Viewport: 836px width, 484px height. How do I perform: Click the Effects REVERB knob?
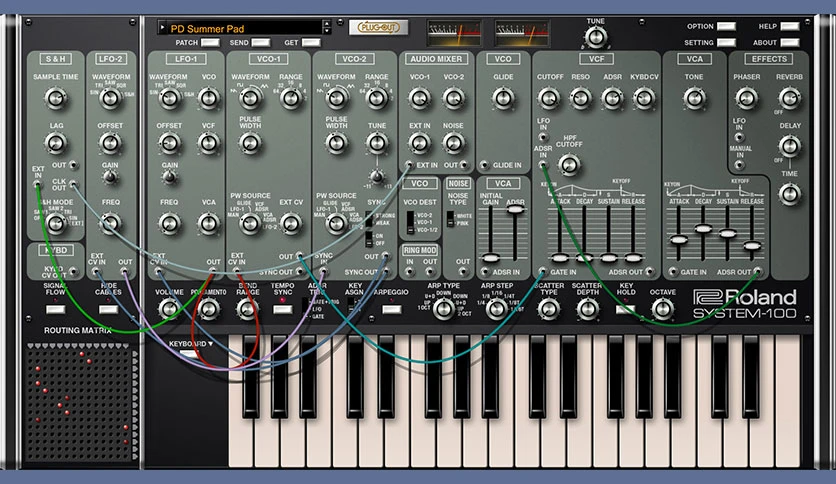point(790,99)
